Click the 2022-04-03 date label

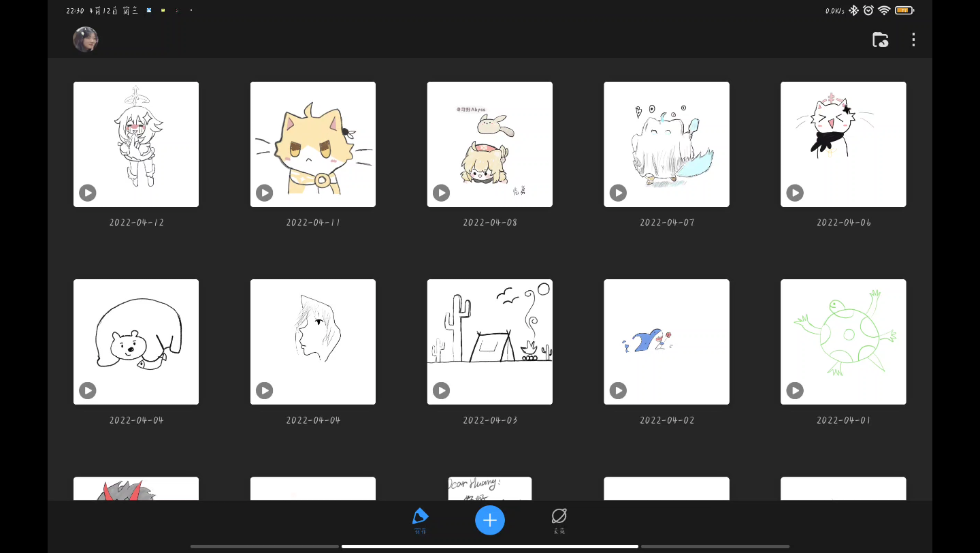[490, 420]
